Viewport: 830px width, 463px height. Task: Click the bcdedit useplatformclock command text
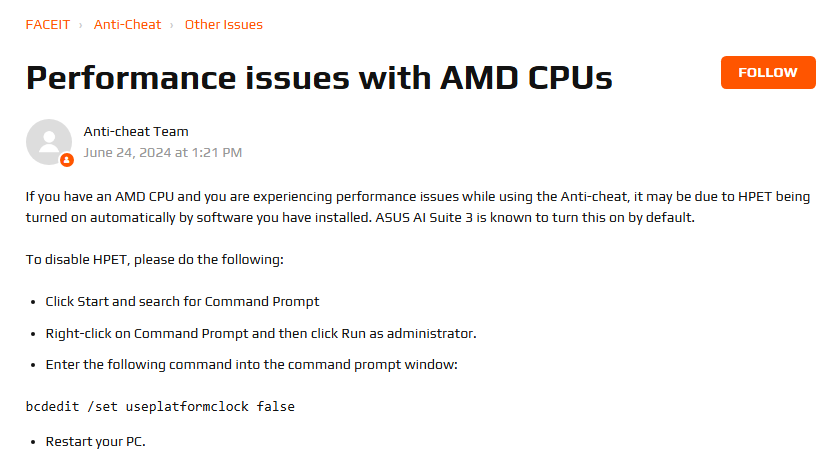click(160, 406)
